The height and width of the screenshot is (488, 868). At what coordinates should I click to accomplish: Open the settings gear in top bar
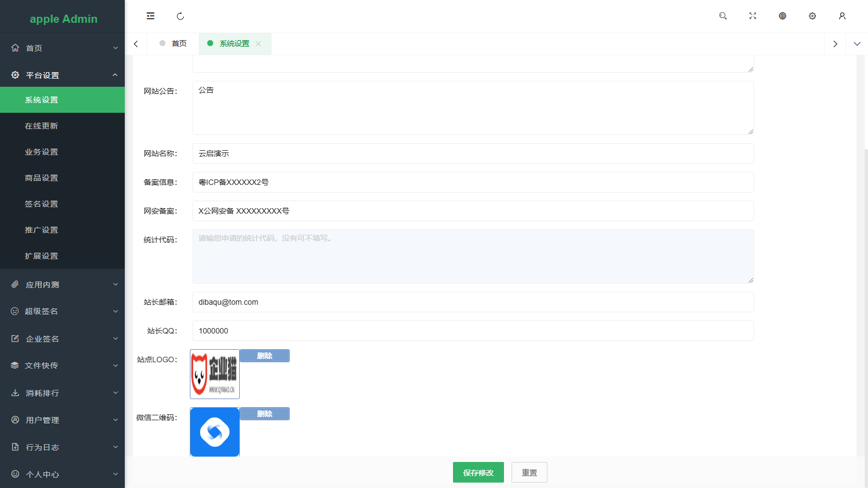(x=812, y=16)
